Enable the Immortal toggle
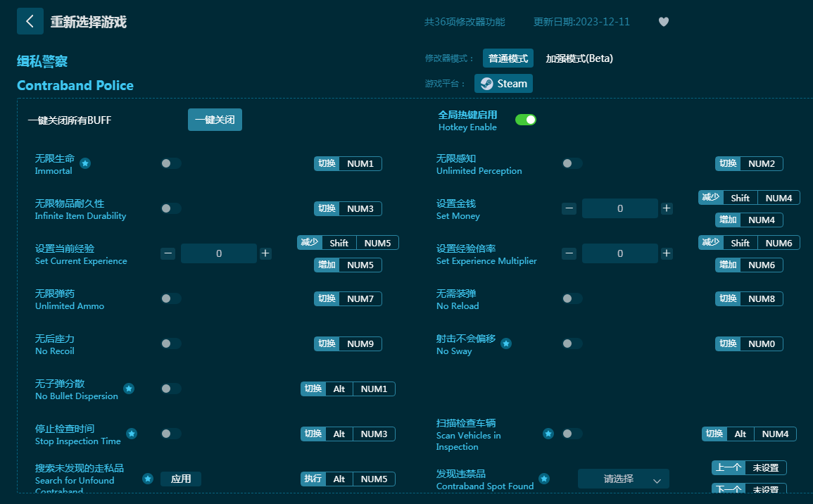Image resolution: width=813 pixels, height=504 pixels. (170, 163)
